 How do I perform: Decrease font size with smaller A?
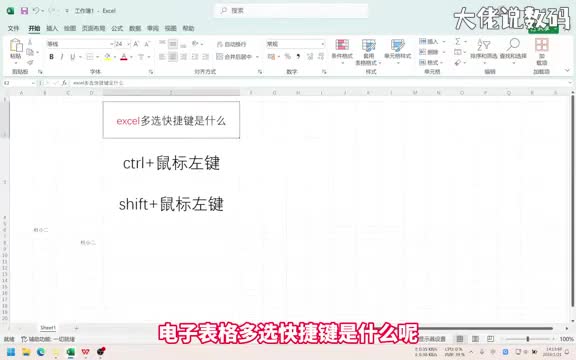point(147,44)
